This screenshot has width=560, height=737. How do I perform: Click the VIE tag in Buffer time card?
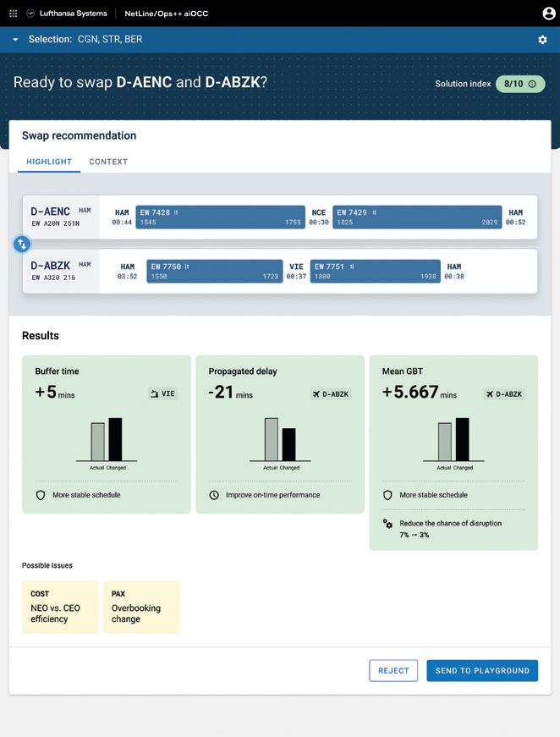(162, 393)
